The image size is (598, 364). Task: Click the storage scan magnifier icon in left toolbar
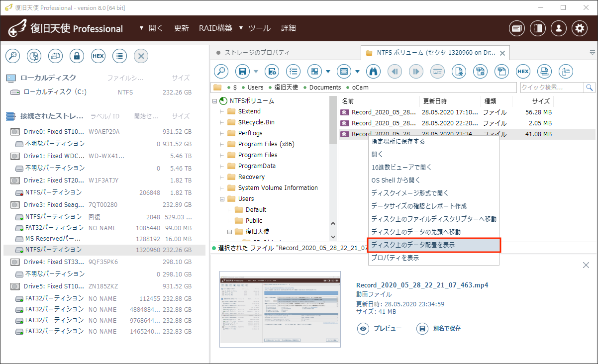[12, 56]
